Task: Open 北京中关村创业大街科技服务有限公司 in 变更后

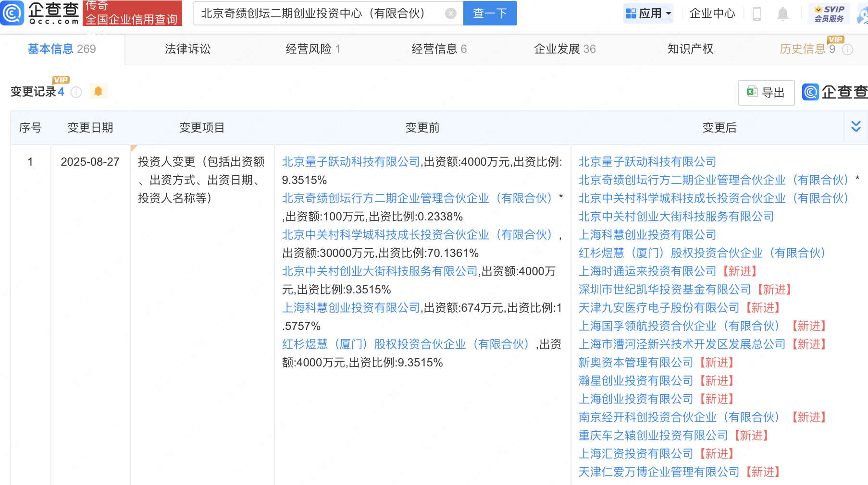Action: (x=676, y=217)
